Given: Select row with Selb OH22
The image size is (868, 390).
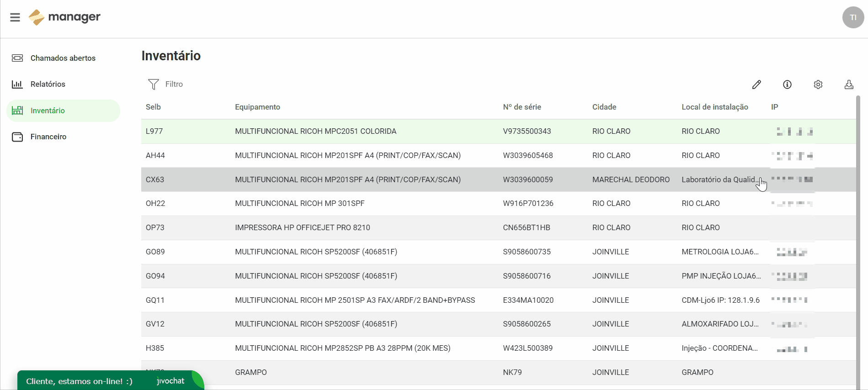Looking at the screenshot, I should pyautogui.click(x=498, y=204).
